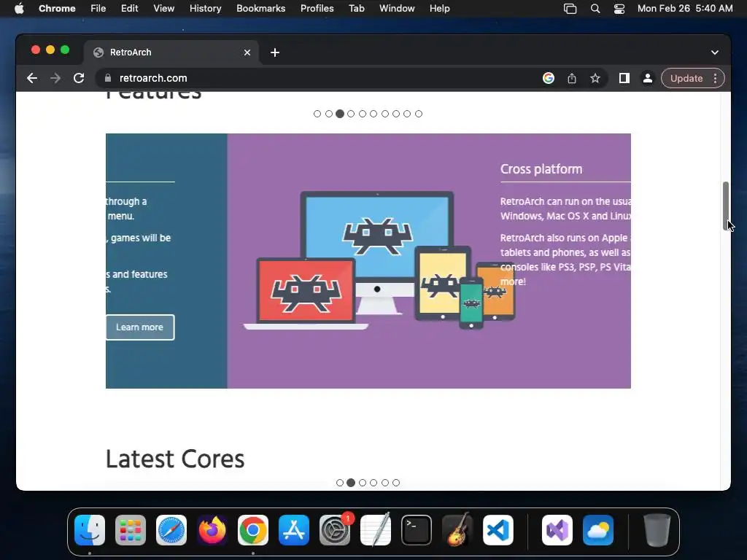Viewport: 747px width, 560px height.
Task: Select last Latest Cores carousel dot
Action: tap(396, 483)
